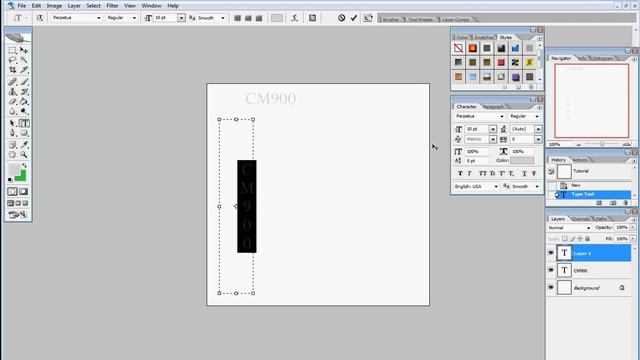Hide the Background layer
Viewport: 640px width, 360px height.
tap(551, 287)
